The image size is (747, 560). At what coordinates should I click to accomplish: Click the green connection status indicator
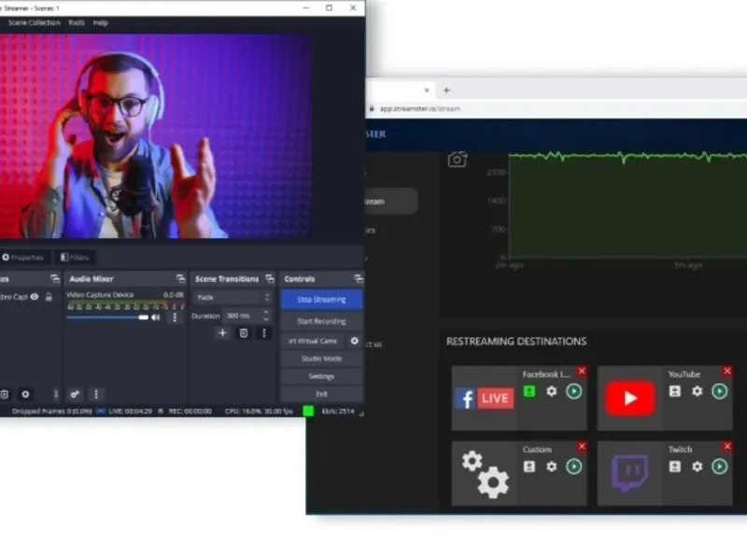[x=308, y=411]
